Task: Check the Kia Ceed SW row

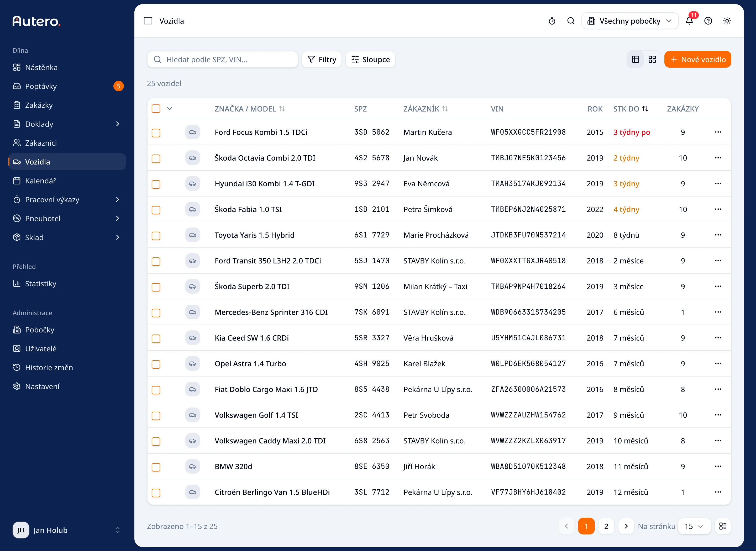Action: [156, 338]
